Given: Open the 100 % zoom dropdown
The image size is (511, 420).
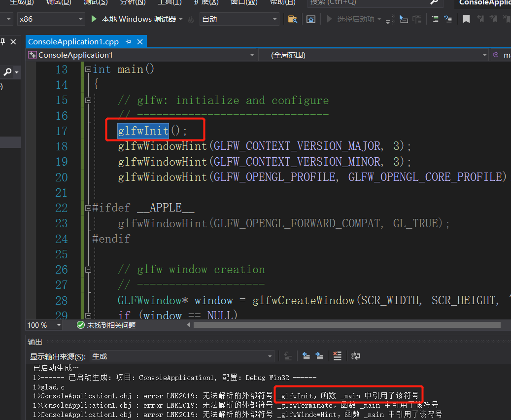Looking at the screenshot, I should [x=44, y=325].
